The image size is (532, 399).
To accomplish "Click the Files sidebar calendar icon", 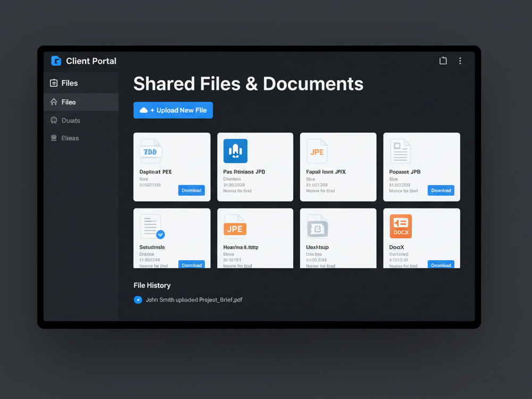I will pos(54,83).
